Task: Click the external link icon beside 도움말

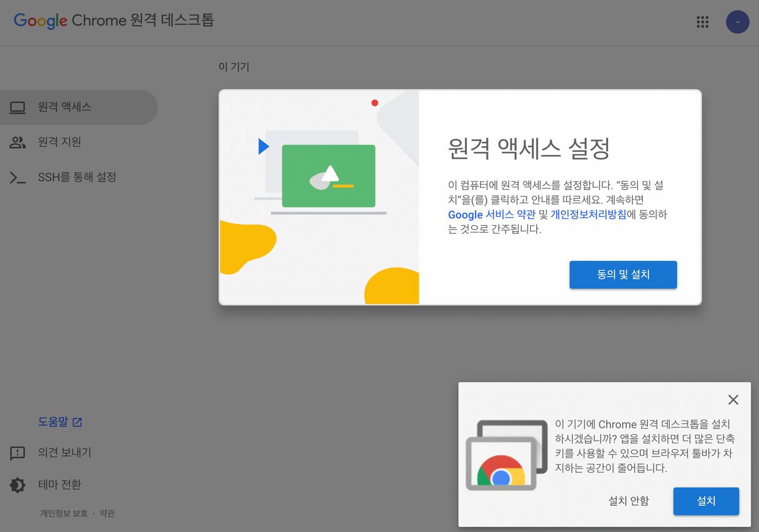Action: (x=77, y=422)
